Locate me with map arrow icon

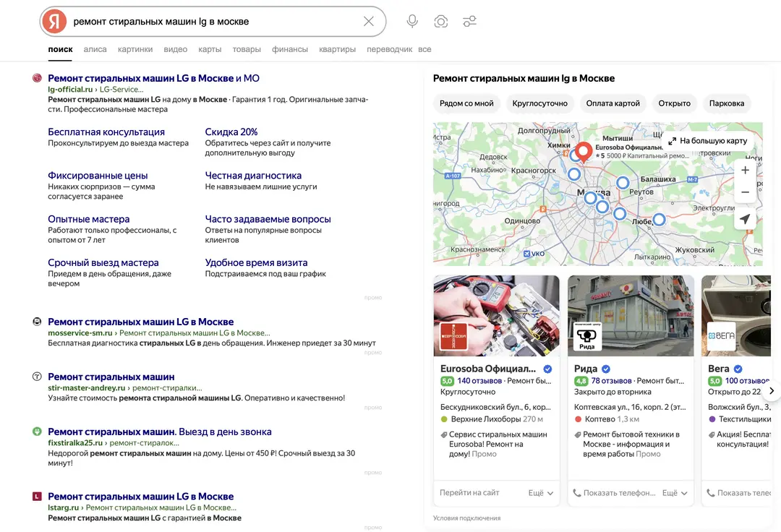[745, 220]
